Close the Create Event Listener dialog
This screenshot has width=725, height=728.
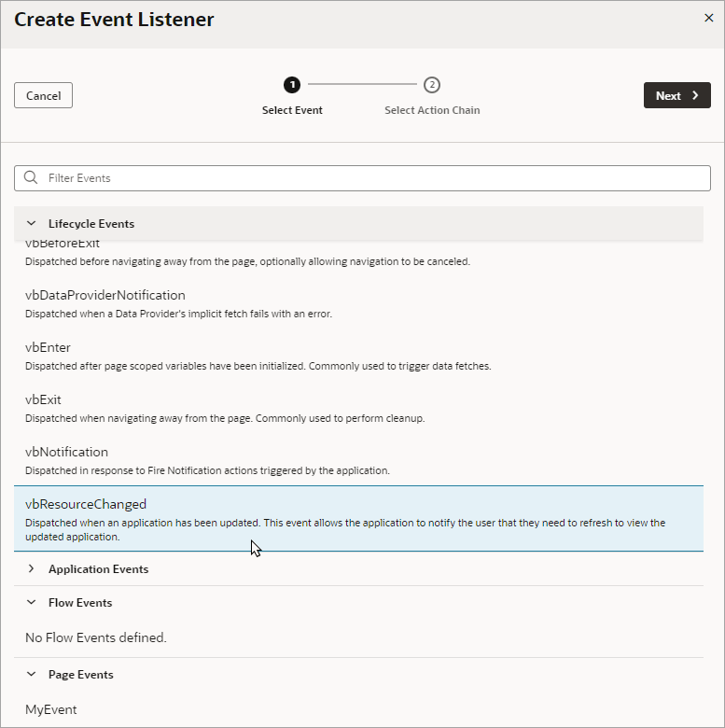(708, 18)
